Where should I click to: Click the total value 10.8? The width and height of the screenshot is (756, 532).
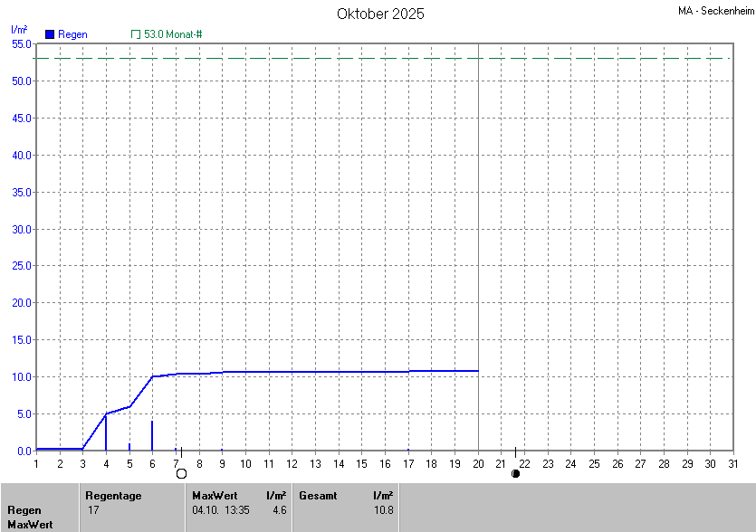383,510
